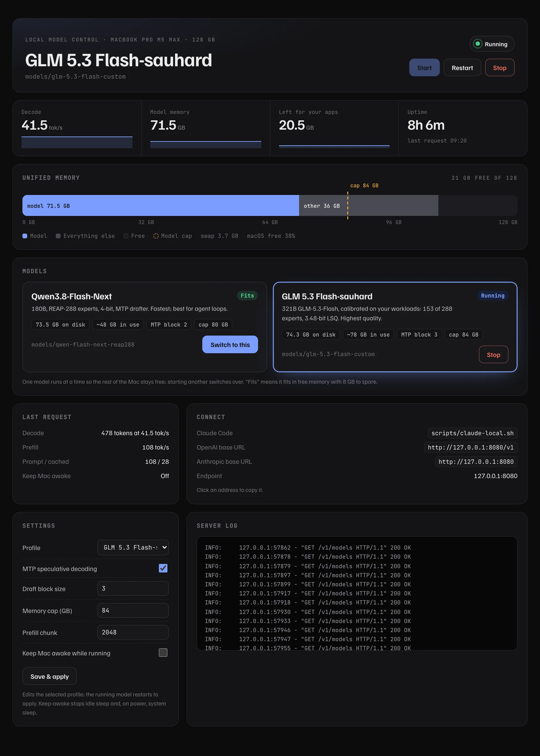Click the log line for port 57862
The image size is (540, 756).
[307, 548]
